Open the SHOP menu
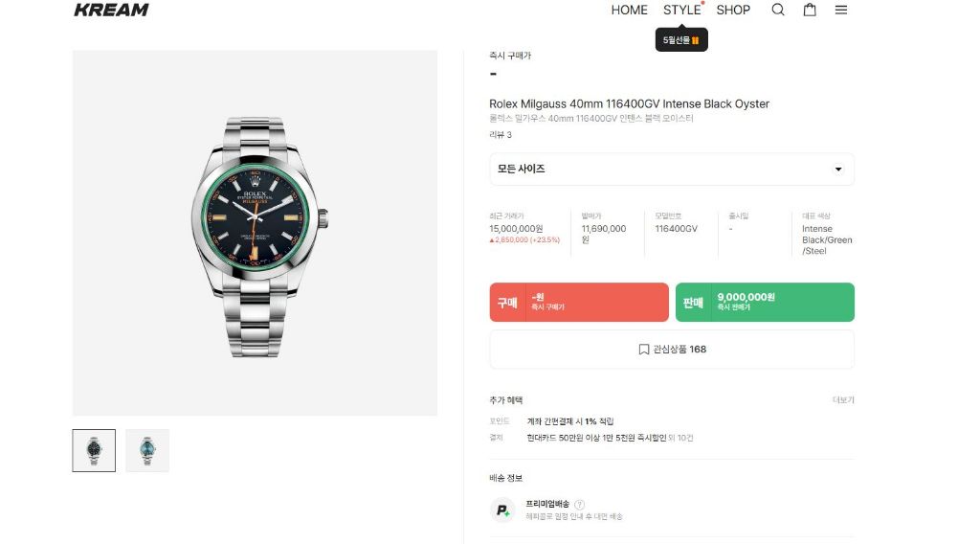This screenshot has height=544, width=980. (733, 10)
